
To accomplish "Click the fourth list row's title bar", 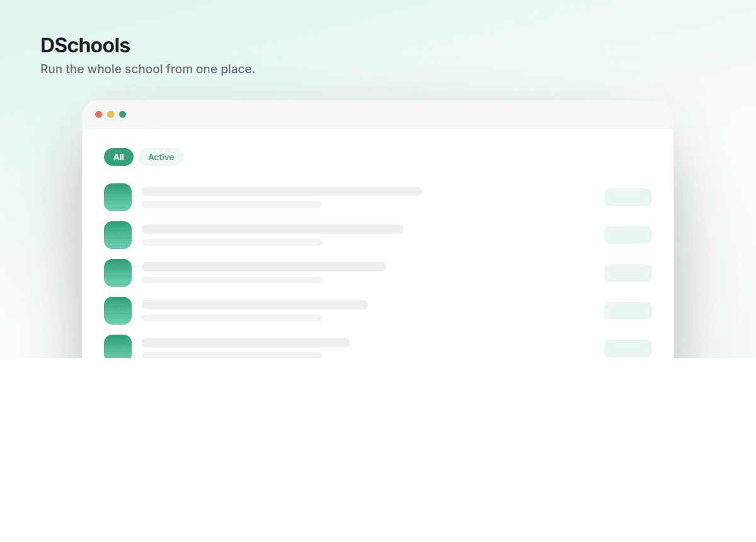I will click(255, 304).
